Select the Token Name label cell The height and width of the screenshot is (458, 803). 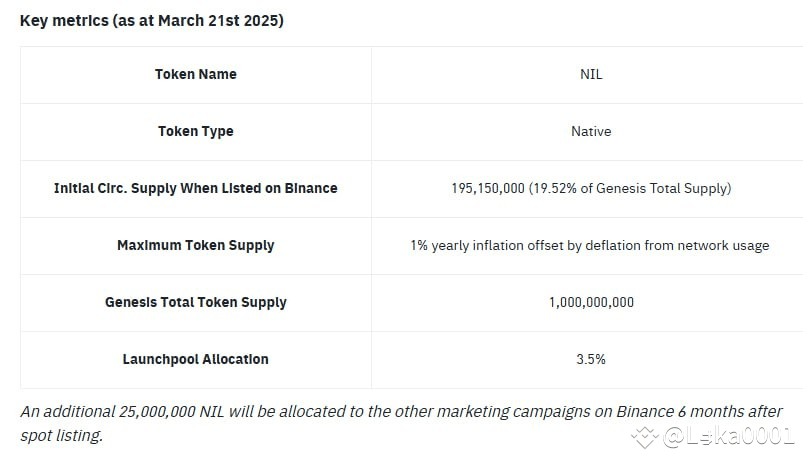pos(195,74)
